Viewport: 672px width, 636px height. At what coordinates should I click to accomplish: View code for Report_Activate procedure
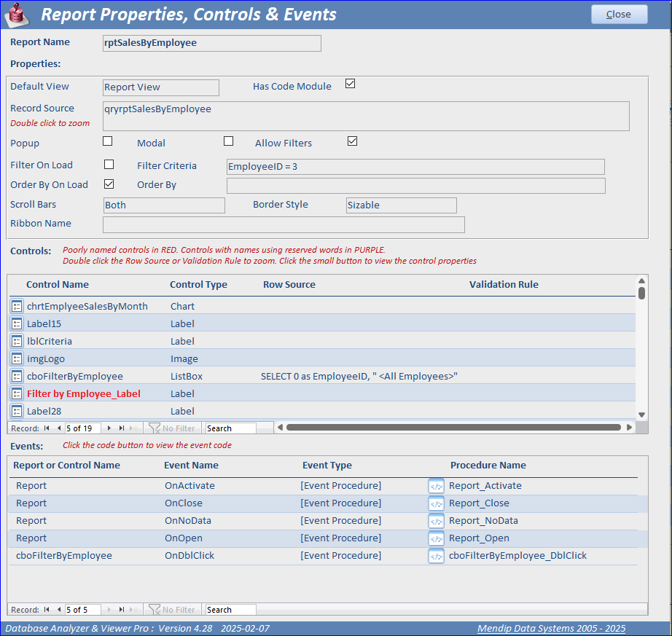coord(436,486)
